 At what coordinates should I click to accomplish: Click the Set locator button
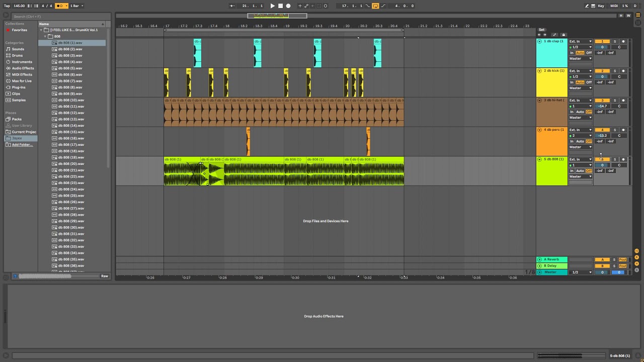point(541,30)
